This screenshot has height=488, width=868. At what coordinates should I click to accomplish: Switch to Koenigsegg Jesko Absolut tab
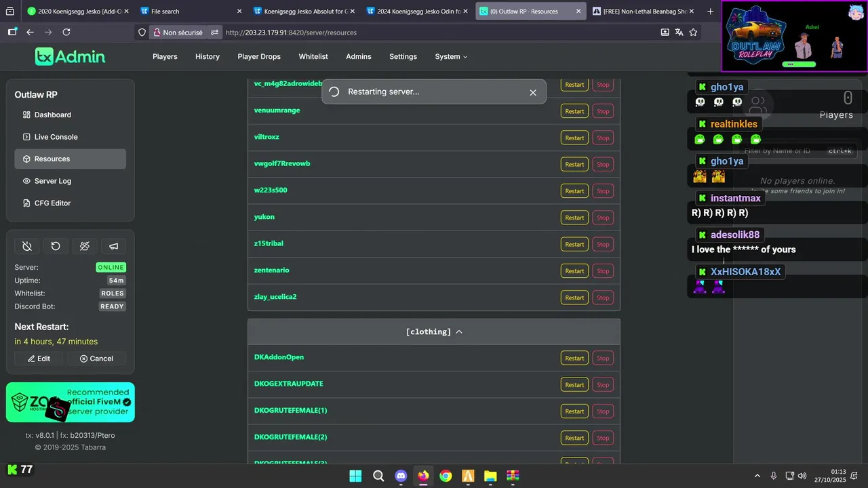pyautogui.click(x=304, y=11)
